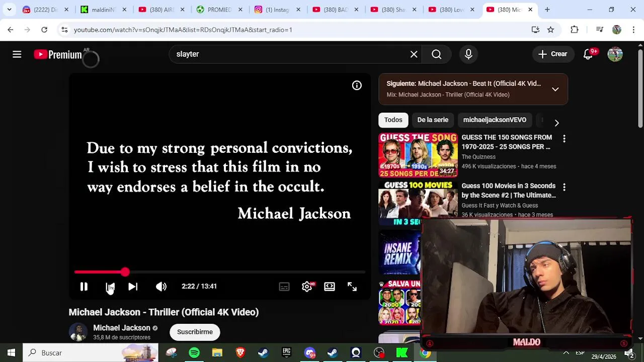Start voice search with microphone

[x=468, y=54]
